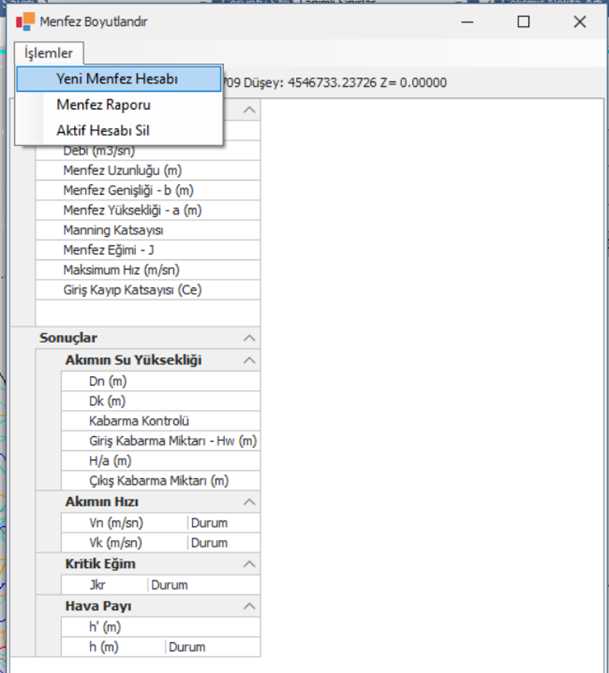Select Yeni Menfez Hesabı menu entry
The image size is (609, 673).
tap(119, 79)
